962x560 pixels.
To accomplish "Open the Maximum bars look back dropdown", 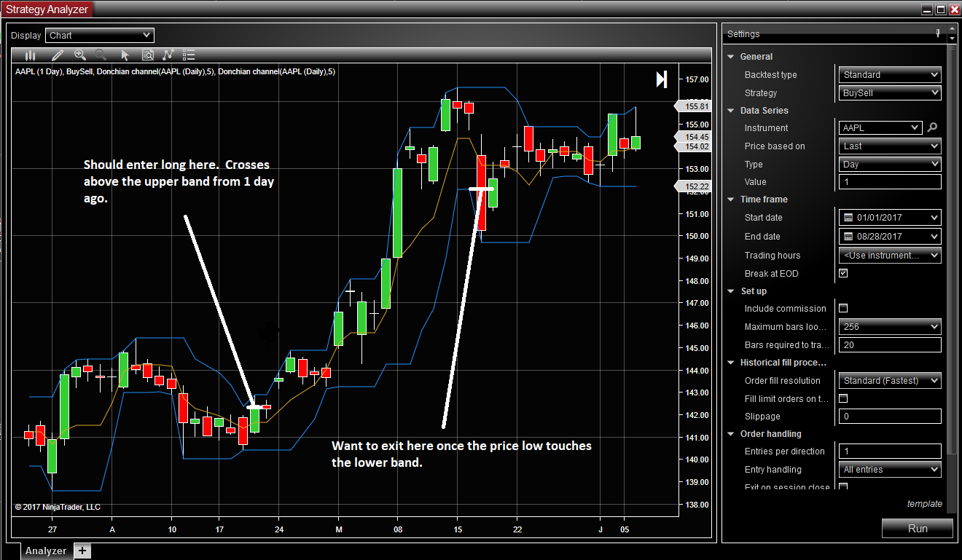I will pos(890,327).
